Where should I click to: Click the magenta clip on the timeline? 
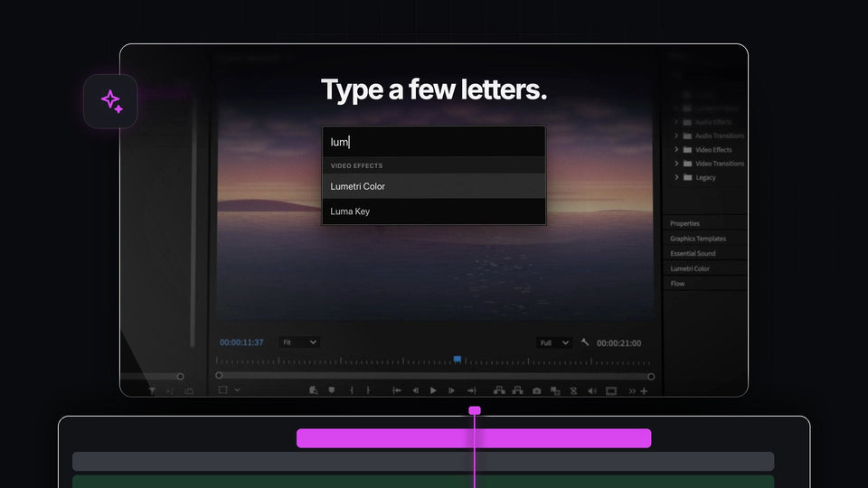click(474, 438)
